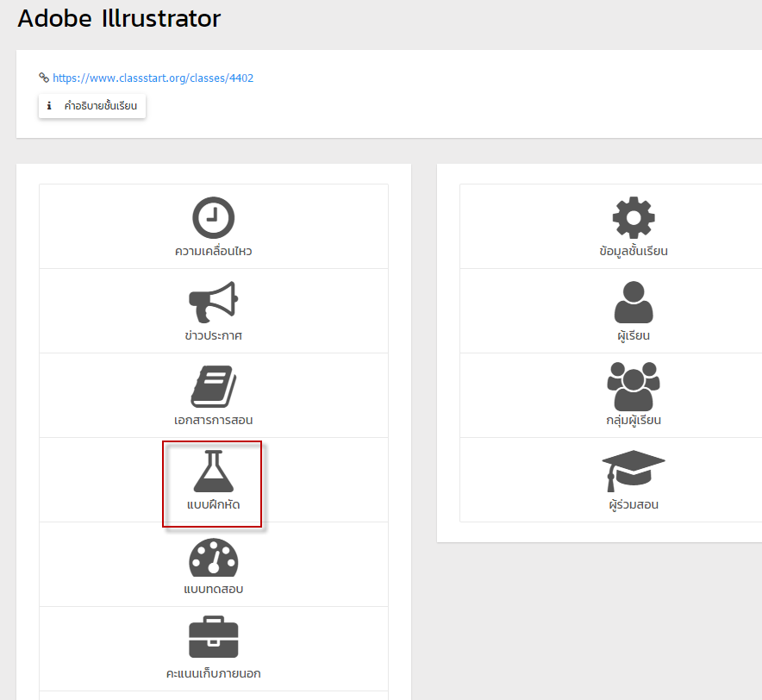762x700 pixels.
Task: Select the กลุ่มผู้เรียน text label
Action: pyautogui.click(x=634, y=420)
